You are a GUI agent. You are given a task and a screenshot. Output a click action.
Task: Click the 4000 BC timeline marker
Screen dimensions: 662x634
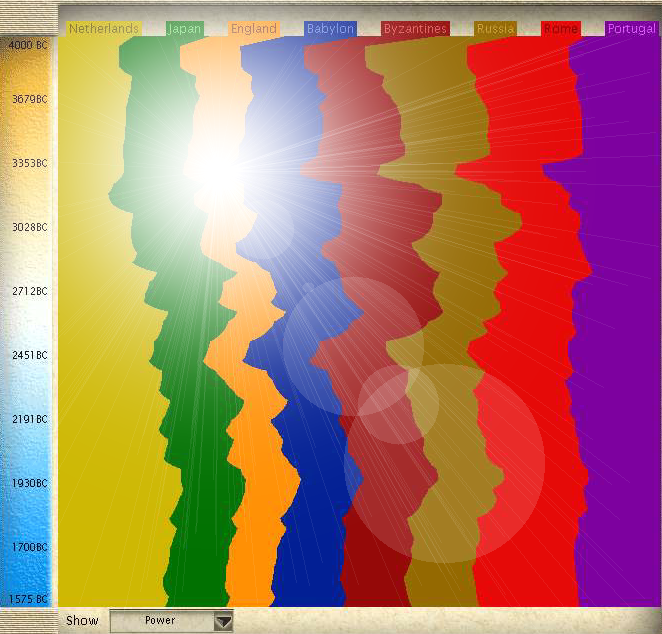click(x=26, y=46)
